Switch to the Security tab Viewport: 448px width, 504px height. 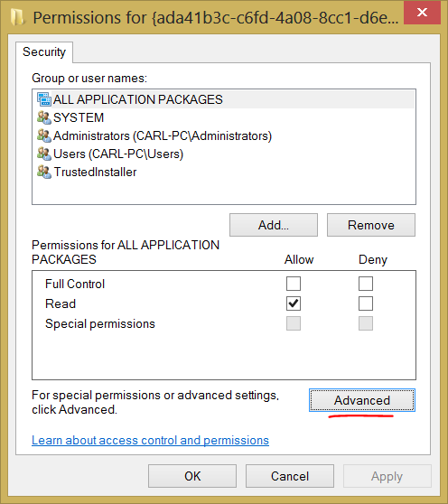pyautogui.click(x=44, y=52)
